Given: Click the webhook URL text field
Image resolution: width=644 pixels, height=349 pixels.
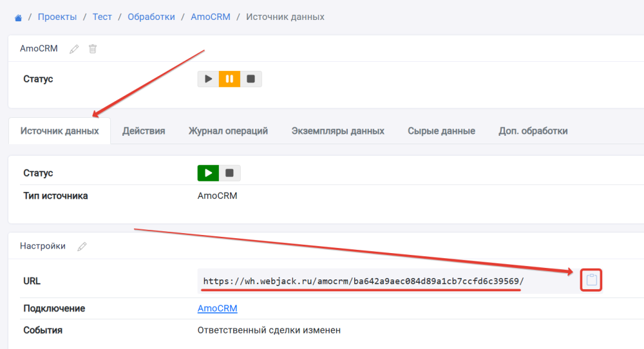Looking at the screenshot, I should point(388,281).
